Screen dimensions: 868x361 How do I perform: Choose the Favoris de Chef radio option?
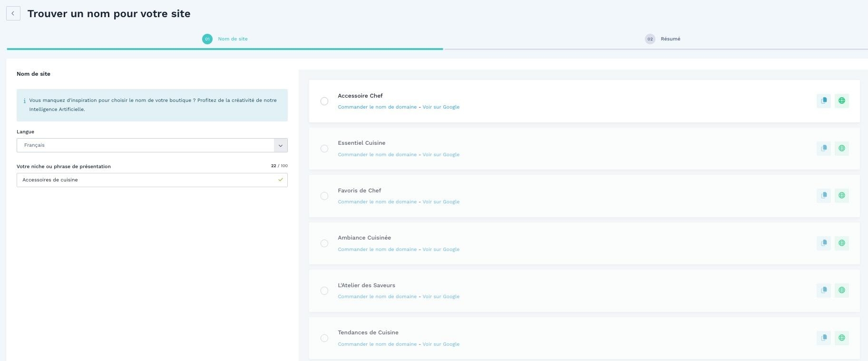coord(324,196)
